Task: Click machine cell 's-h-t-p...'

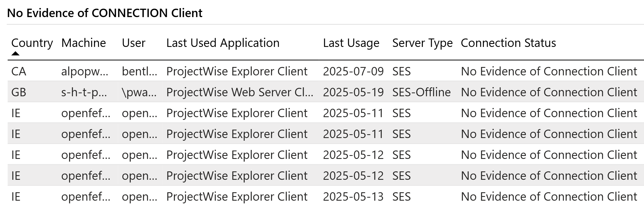Action: (x=84, y=92)
